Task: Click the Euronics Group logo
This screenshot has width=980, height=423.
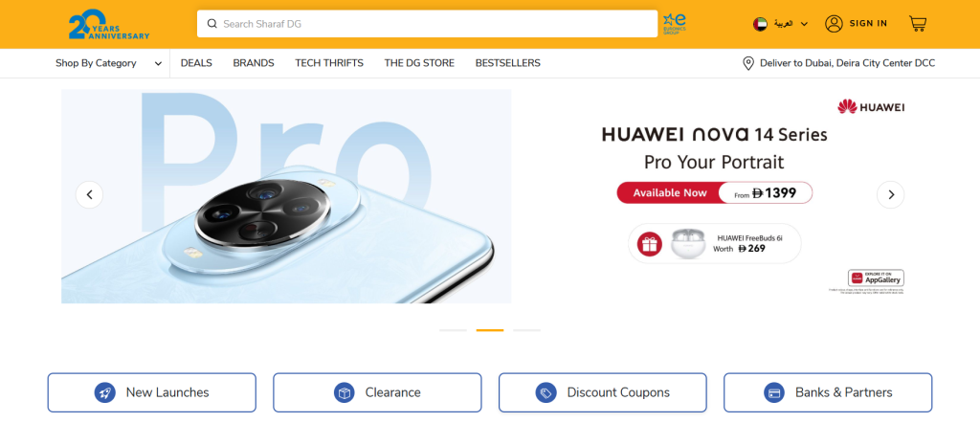Action: pyautogui.click(x=675, y=24)
